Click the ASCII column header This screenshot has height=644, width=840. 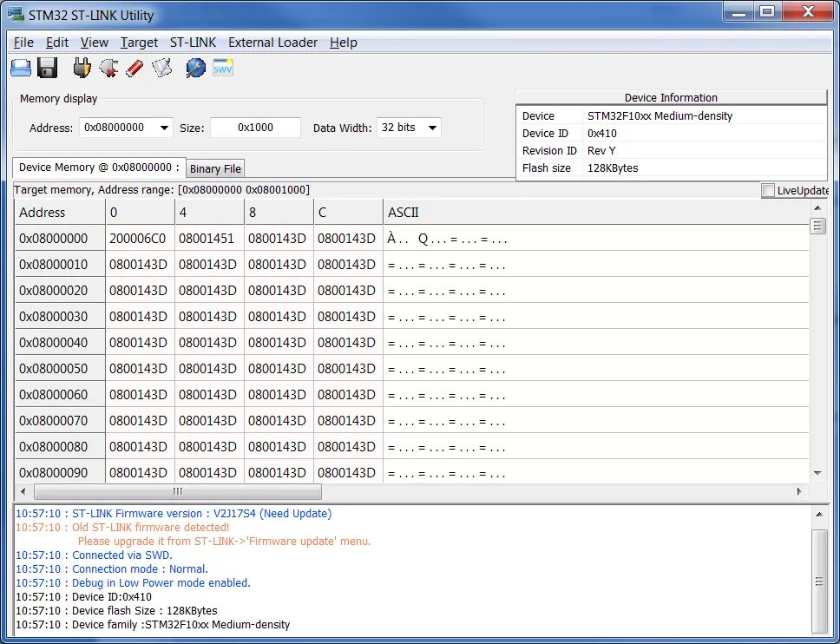[x=595, y=212]
